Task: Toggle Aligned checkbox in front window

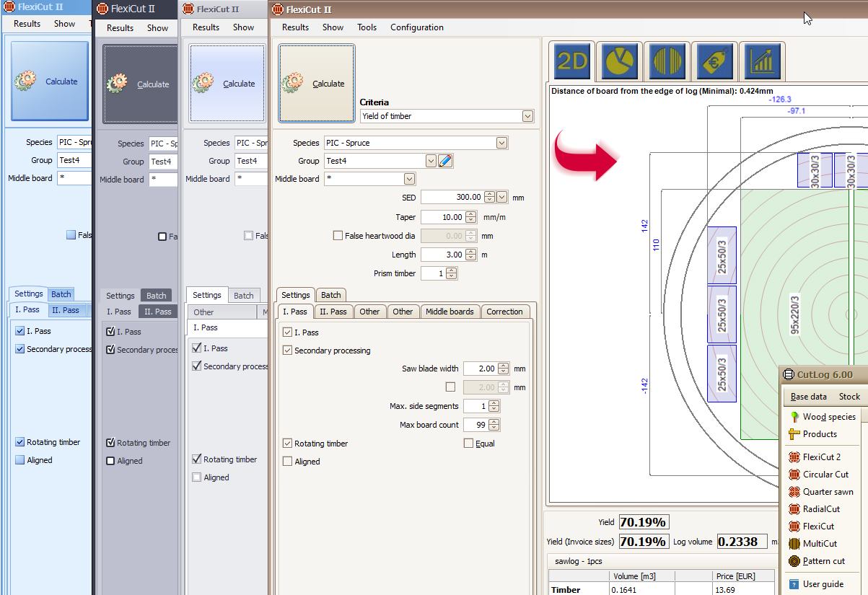Action: 288,462
